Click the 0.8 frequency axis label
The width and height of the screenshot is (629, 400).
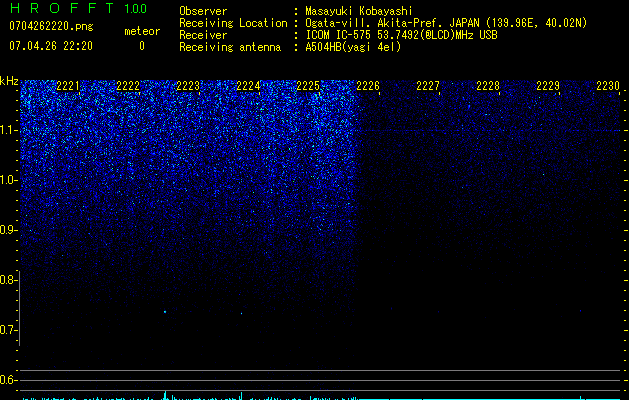pyautogui.click(x=8, y=280)
